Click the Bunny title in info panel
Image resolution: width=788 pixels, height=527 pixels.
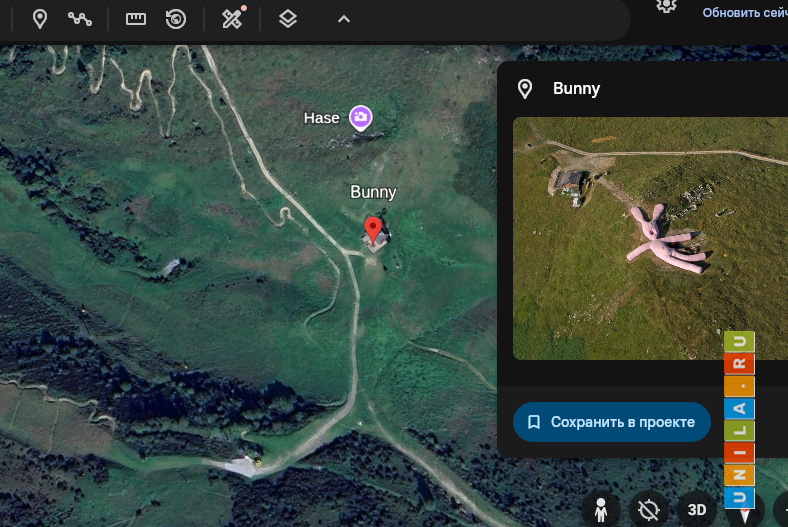[576, 89]
